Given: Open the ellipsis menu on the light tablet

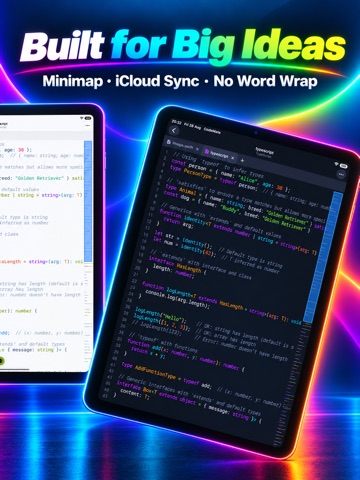Looking at the screenshot, I should (x=88, y=126).
